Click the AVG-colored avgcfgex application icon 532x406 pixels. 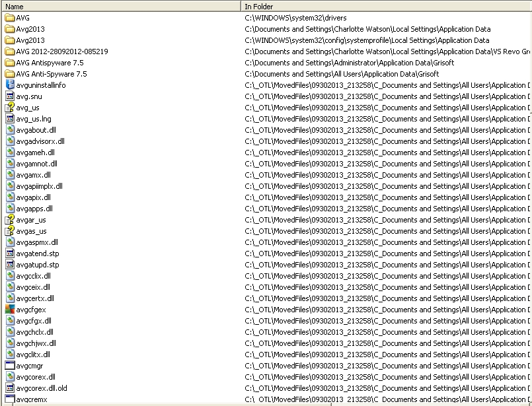(x=10, y=309)
